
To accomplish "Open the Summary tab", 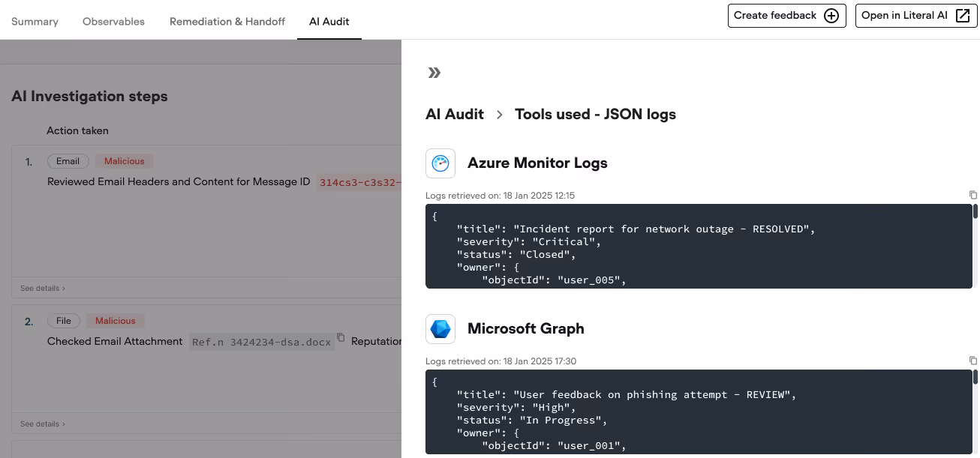I will pos(35,21).
